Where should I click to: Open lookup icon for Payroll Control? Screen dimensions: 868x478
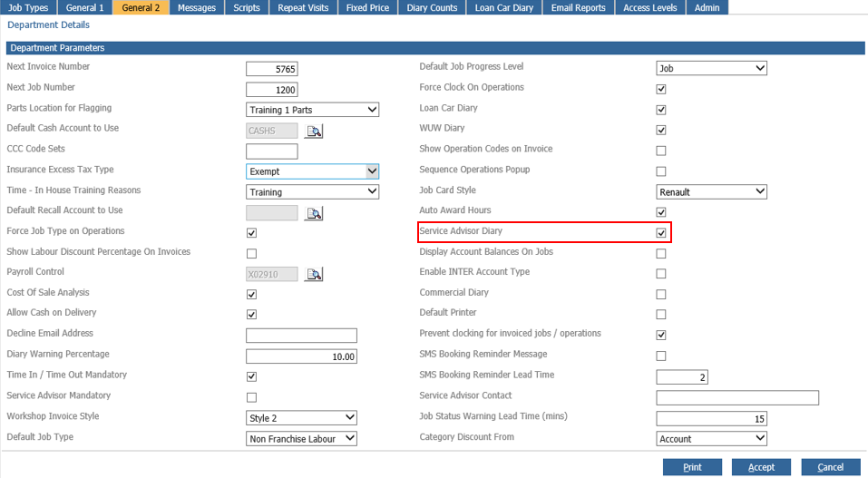point(314,274)
